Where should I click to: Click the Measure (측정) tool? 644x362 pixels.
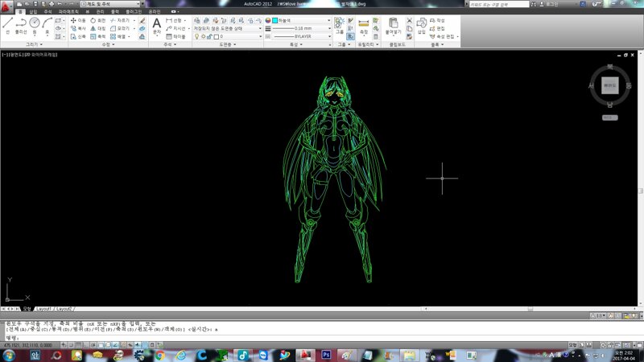(364, 26)
